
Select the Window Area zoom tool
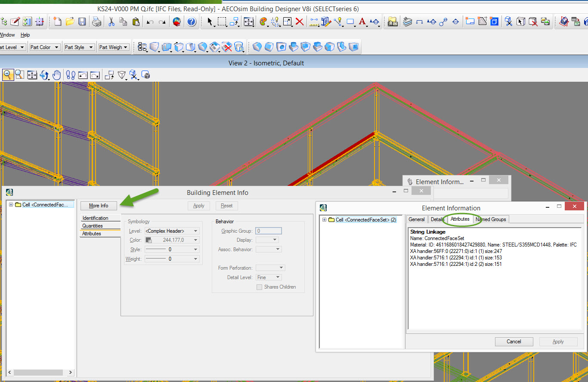[19, 75]
